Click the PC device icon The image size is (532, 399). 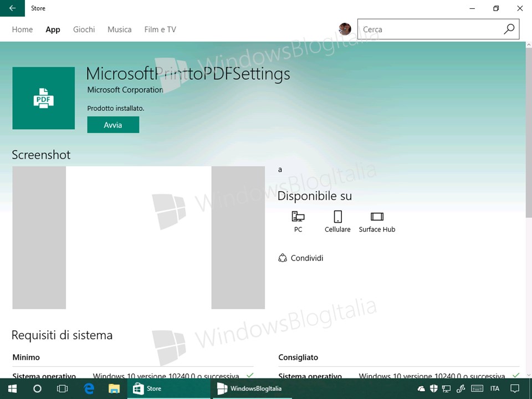298,217
